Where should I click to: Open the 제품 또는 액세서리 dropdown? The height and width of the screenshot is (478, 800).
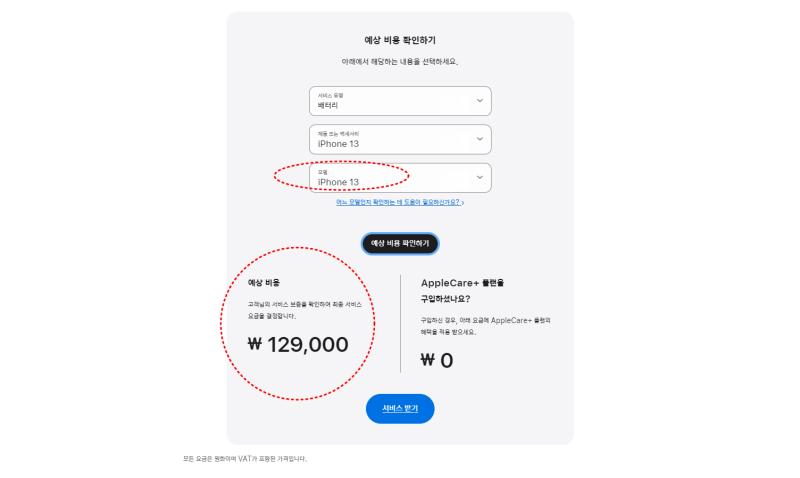(400, 139)
